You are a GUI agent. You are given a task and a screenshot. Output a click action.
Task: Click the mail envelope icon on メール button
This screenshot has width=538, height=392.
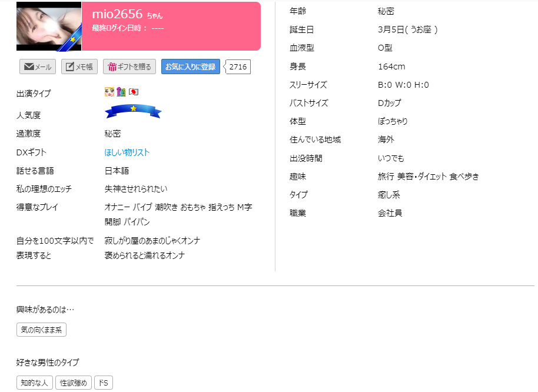tap(28, 67)
